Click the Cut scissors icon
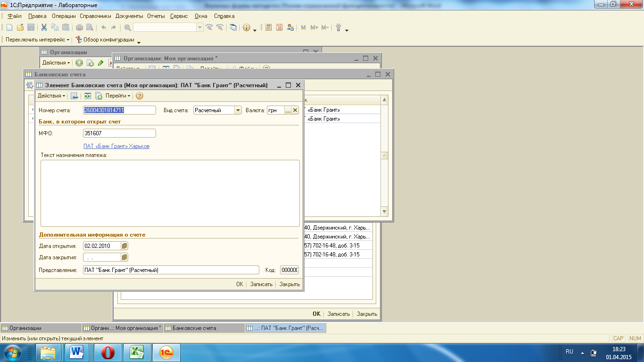Viewport: 644px width, 362px height. coord(44,27)
